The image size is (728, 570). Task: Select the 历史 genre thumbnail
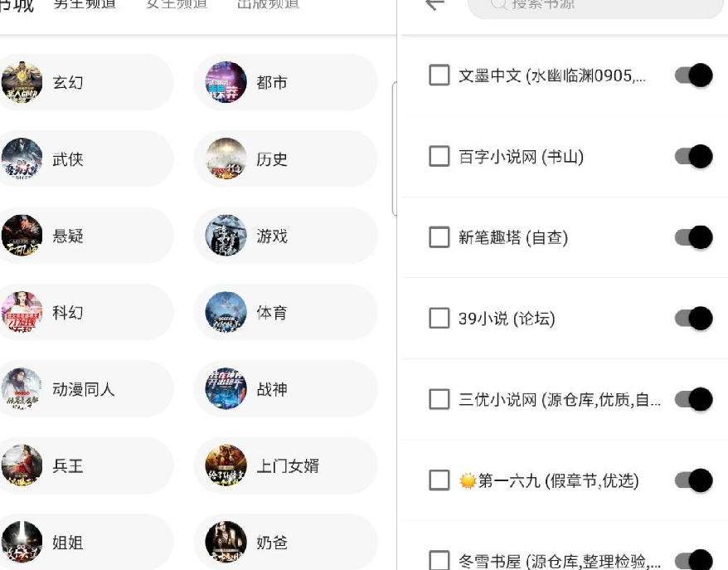tap(226, 158)
